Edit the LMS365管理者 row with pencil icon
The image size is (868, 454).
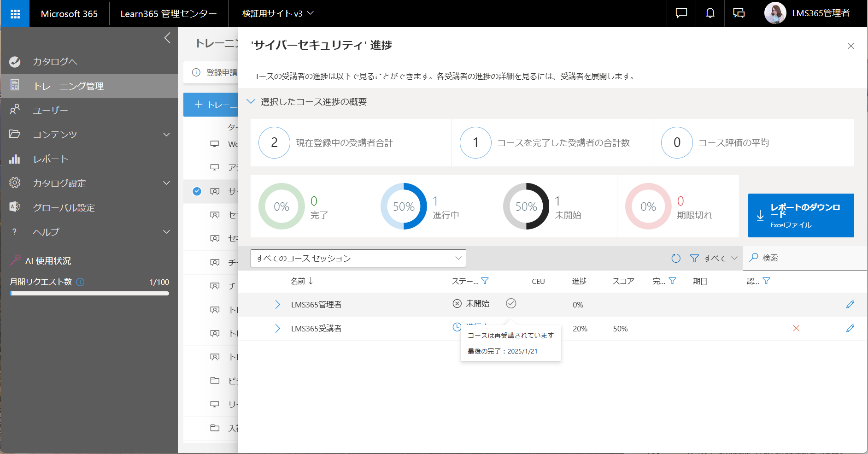(x=850, y=304)
